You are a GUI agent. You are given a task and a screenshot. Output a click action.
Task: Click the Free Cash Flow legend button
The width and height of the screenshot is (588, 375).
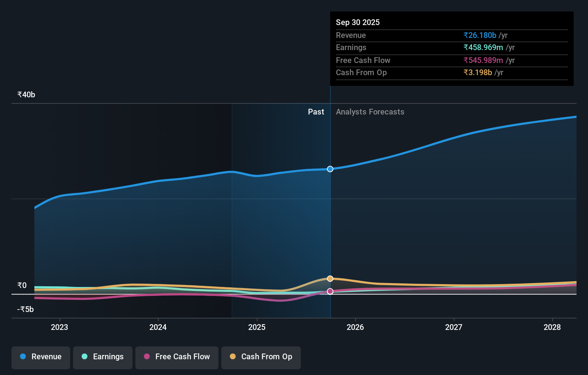pyautogui.click(x=177, y=357)
